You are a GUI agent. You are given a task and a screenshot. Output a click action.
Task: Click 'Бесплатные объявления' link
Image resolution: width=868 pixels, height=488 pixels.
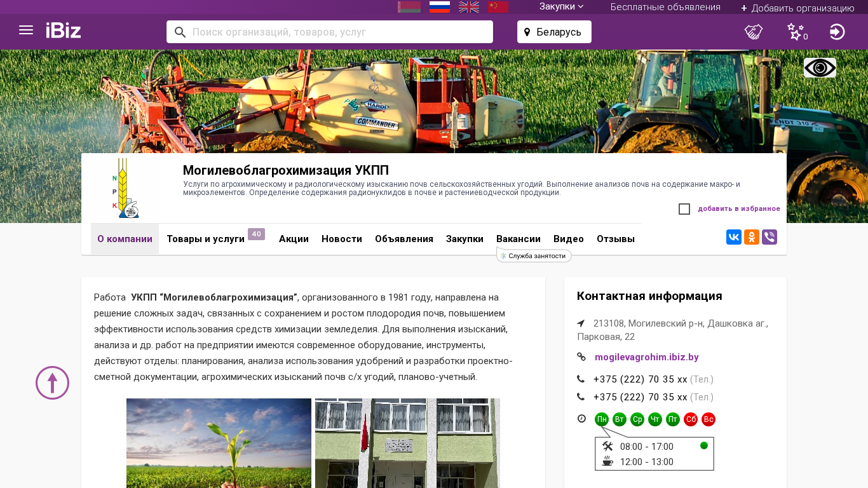click(665, 7)
